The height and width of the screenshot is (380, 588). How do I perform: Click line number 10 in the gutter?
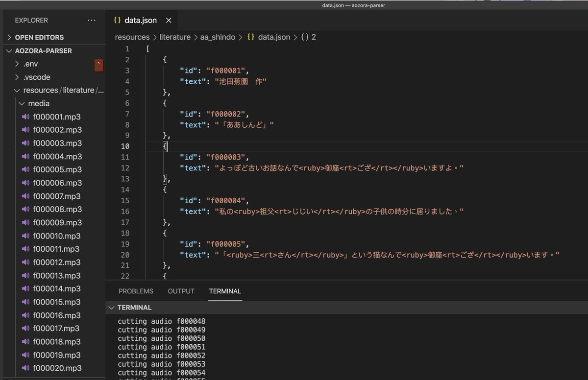(x=125, y=146)
